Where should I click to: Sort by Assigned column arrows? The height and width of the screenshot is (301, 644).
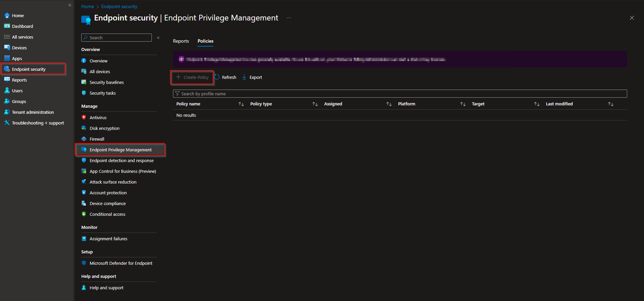(389, 104)
